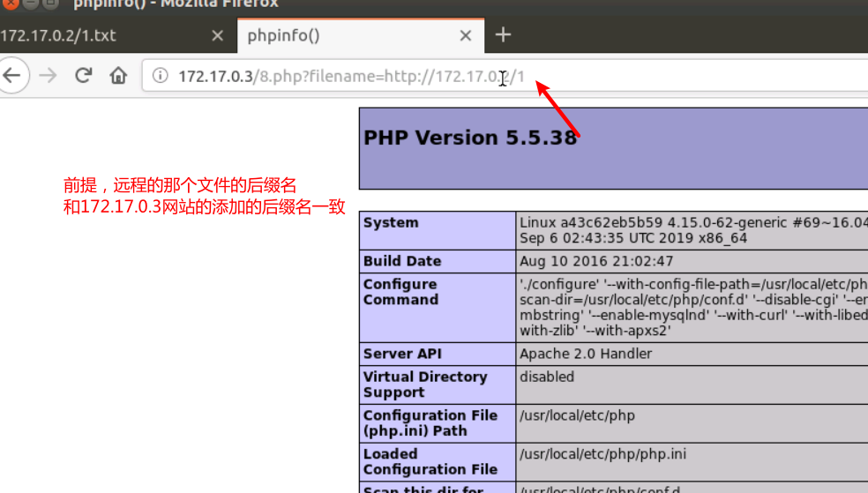Click the red Chinese annotation text

204,196
